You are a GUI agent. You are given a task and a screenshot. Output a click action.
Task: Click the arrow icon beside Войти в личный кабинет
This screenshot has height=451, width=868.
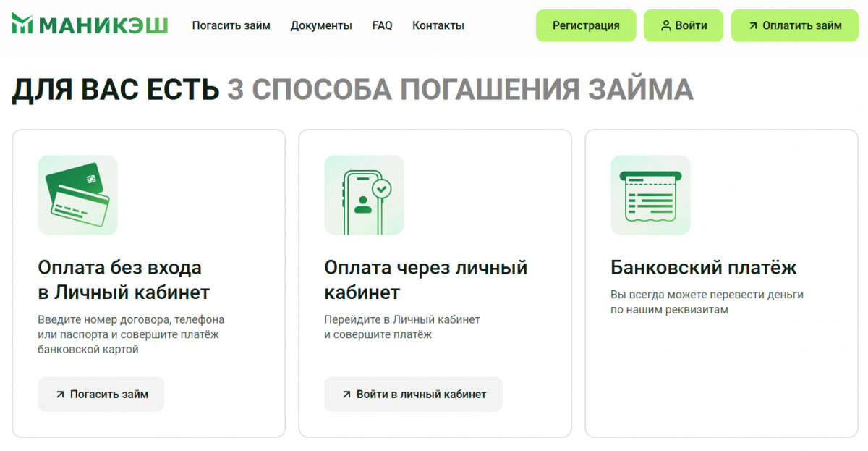click(346, 395)
